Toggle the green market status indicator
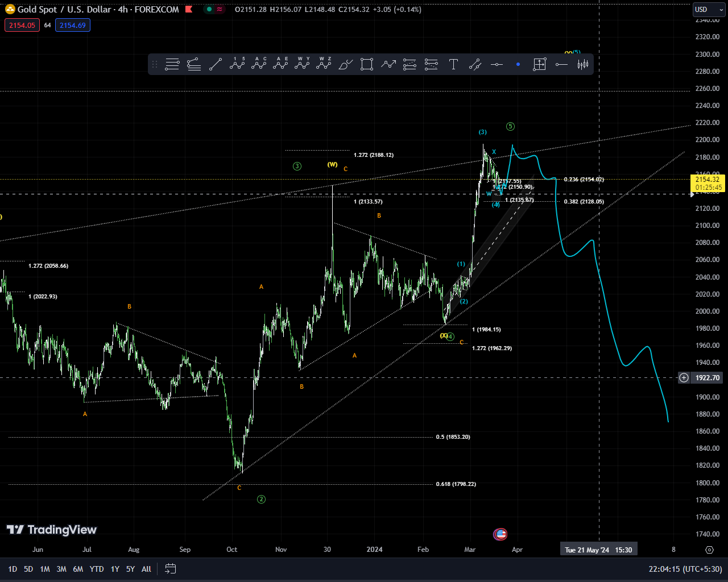728x582 pixels. click(x=209, y=10)
